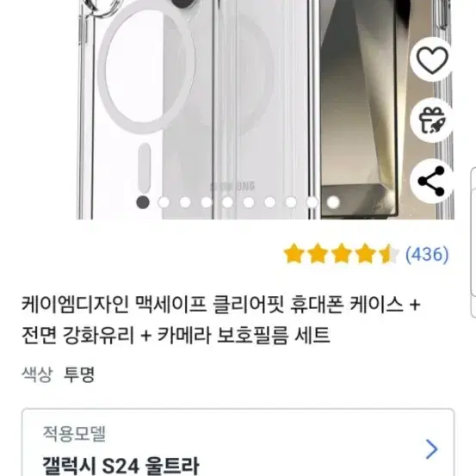Select the last carousel dot
476x476 pixels.
coord(333,202)
